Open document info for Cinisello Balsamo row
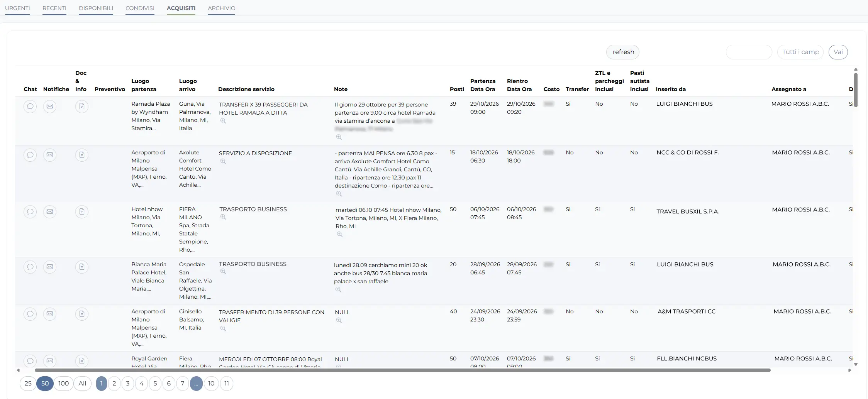868x399 pixels. tap(82, 314)
